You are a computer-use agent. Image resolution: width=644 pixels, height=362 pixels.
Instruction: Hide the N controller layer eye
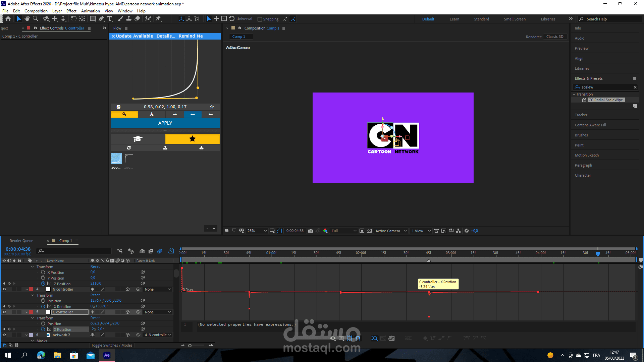tap(4, 289)
